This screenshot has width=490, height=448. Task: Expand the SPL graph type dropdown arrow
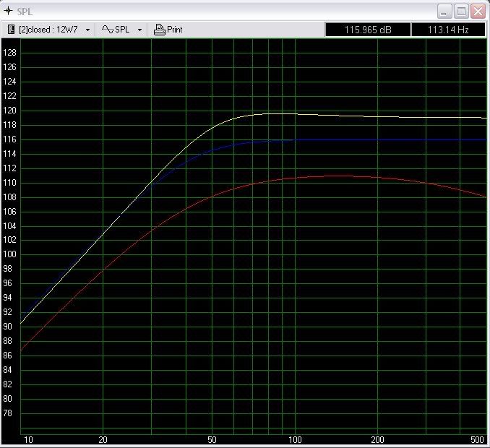[x=139, y=30]
